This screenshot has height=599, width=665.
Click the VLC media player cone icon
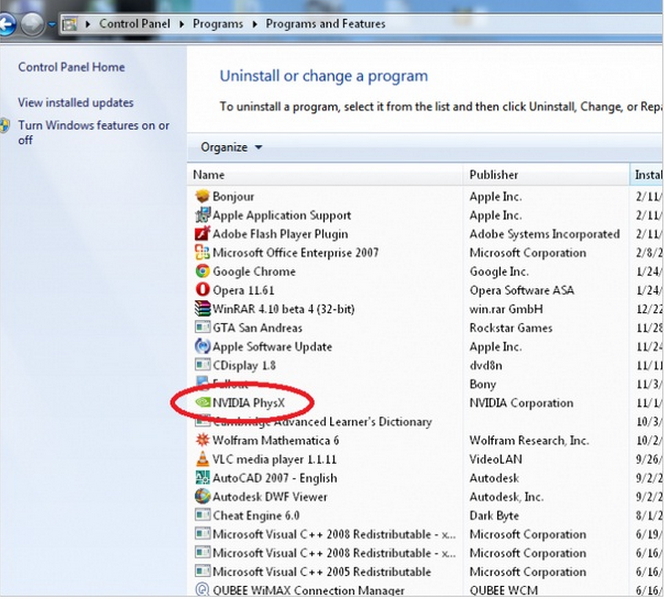click(x=202, y=459)
